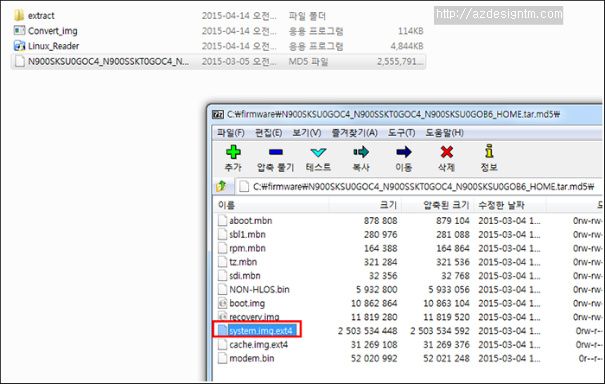Open the View (보기) menu

point(306,133)
